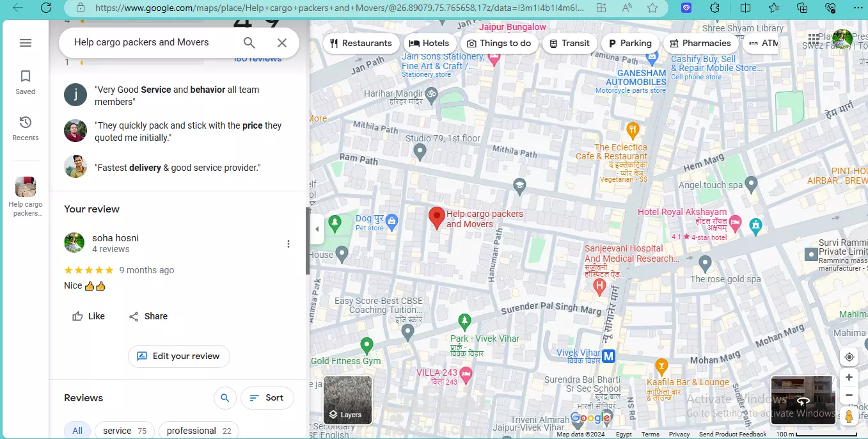
Task: Open Saved places bookmark
Action: (x=26, y=82)
